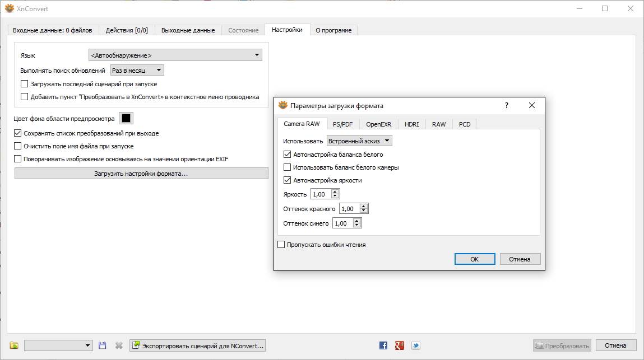Click Загрузить настройки формата button
Image resolution: width=644 pixels, height=360 pixels.
click(x=141, y=173)
